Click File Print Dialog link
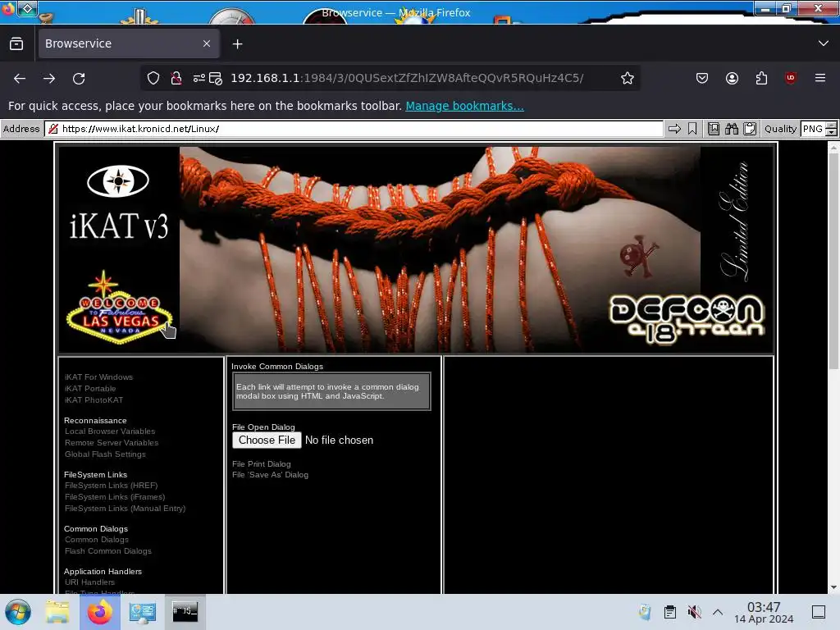This screenshot has width=840, height=630. point(262,464)
